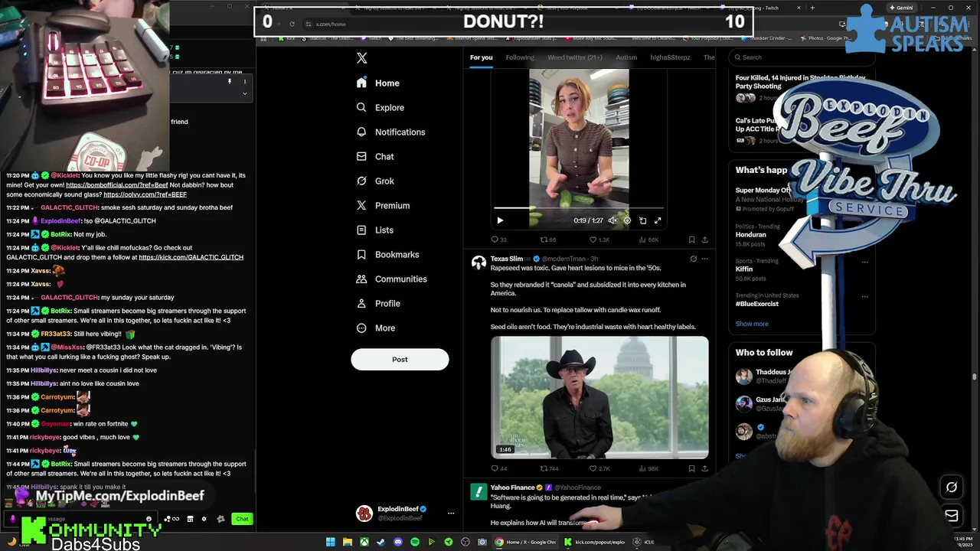This screenshot has height=551, width=980.
Task: Switch to the Weed twitter (21+) tab
Action: (575, 57)
